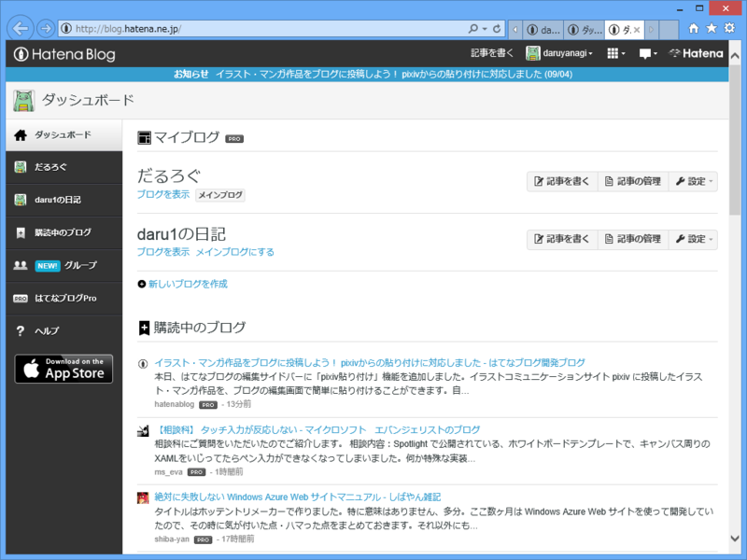The width and height of the screenshot is (747, 560).
Task: Open a new blank browser tab
Action: pyautogui.click(x=669, y=30)
